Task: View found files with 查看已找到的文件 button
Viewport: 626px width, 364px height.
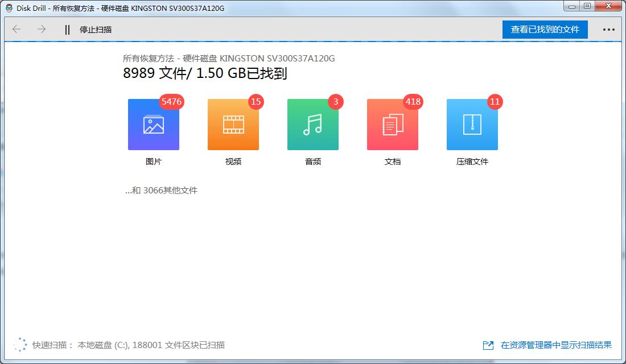Action: [x=545, y=30]
